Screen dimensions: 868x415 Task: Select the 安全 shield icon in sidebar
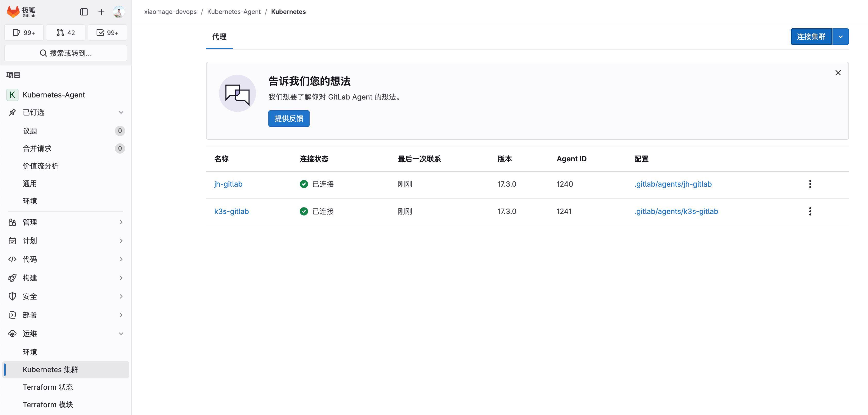[x=12, y=296]
